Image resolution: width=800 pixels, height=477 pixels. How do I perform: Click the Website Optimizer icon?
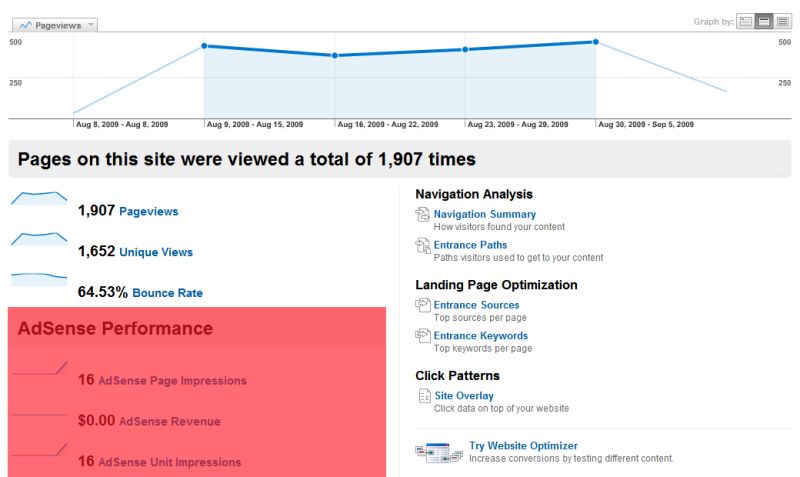click(438, 451)
